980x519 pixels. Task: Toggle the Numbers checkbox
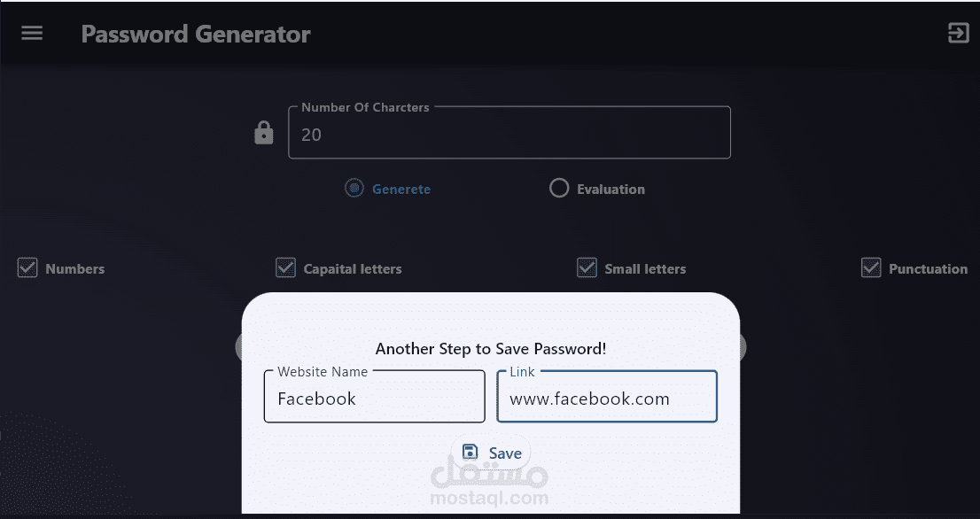pos(27,268)
